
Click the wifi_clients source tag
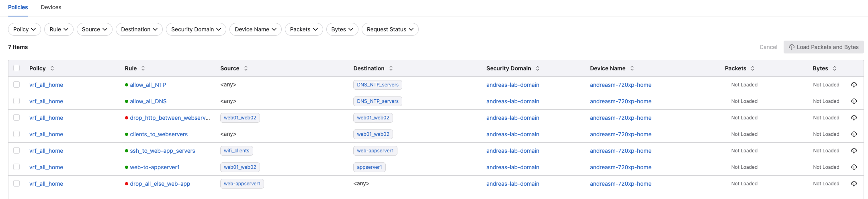[236, 151]
